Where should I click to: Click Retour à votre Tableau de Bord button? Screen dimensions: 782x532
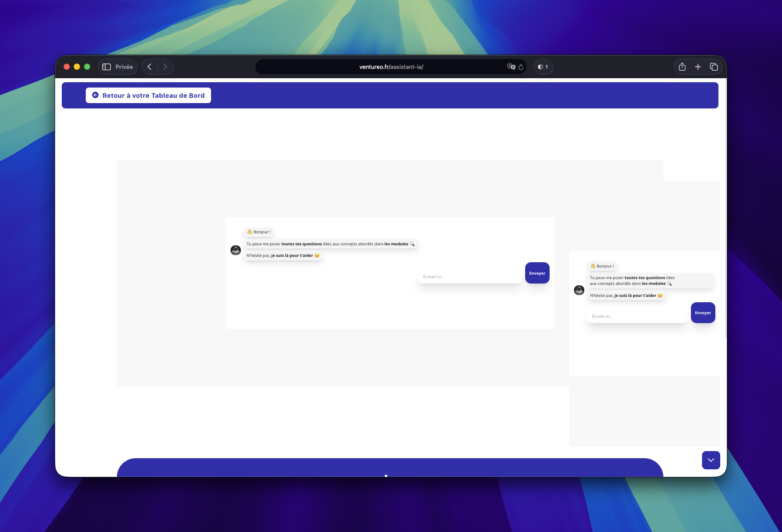click(x=148, y=95)
